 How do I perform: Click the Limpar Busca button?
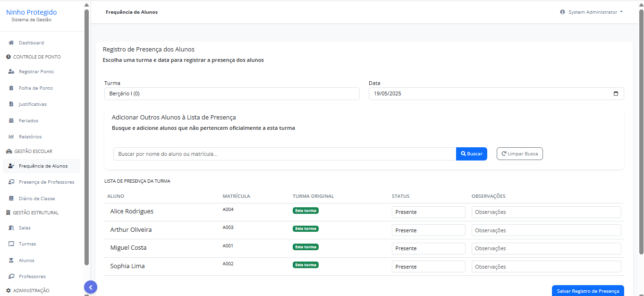[520, 154]
